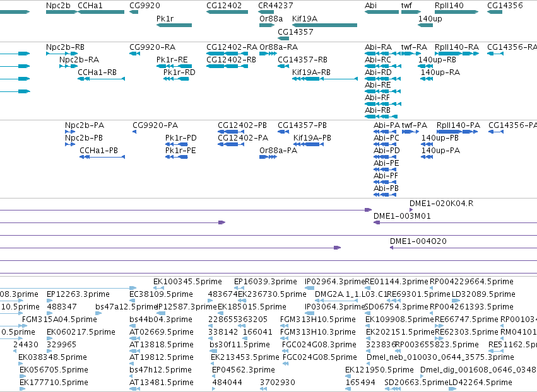Click the DME1-003M01 BAC clone
The image size is (537, 392).
tap(455, 222)
